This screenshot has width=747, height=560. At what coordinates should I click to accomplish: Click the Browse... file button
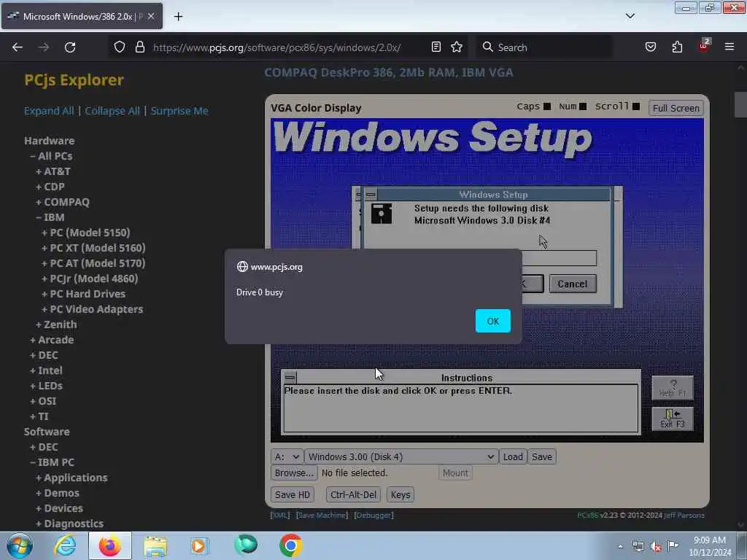coord(294,472)
